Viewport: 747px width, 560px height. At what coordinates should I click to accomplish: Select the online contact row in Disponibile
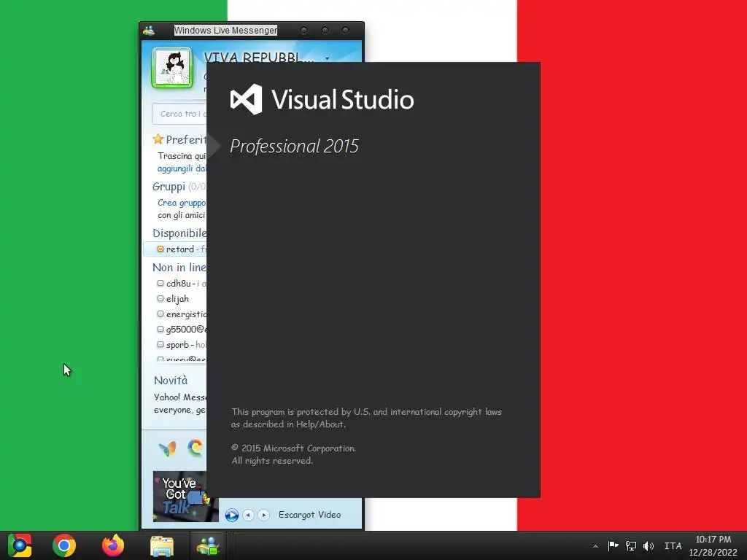coord(175,249)
